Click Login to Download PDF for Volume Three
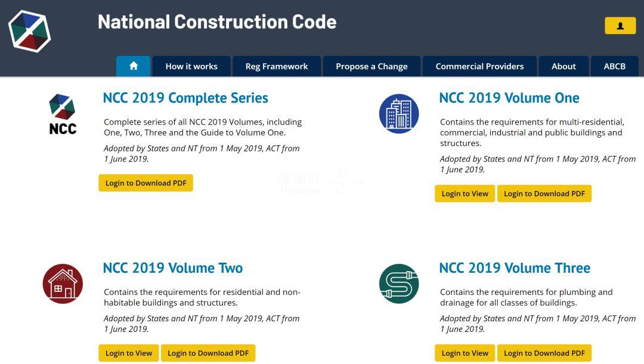644x364 pixels. coord(544,353)
